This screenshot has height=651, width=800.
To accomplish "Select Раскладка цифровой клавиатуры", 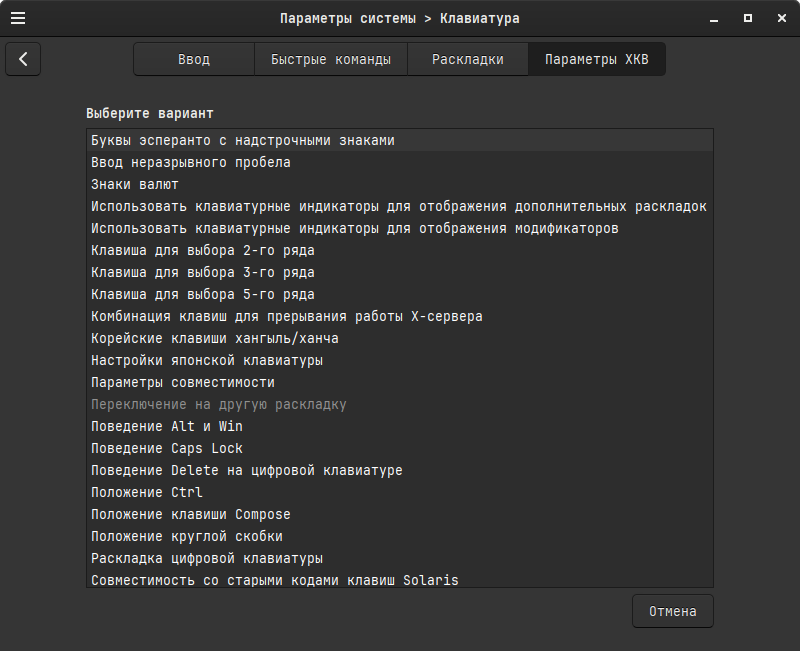I will click(x=206, y=559).
